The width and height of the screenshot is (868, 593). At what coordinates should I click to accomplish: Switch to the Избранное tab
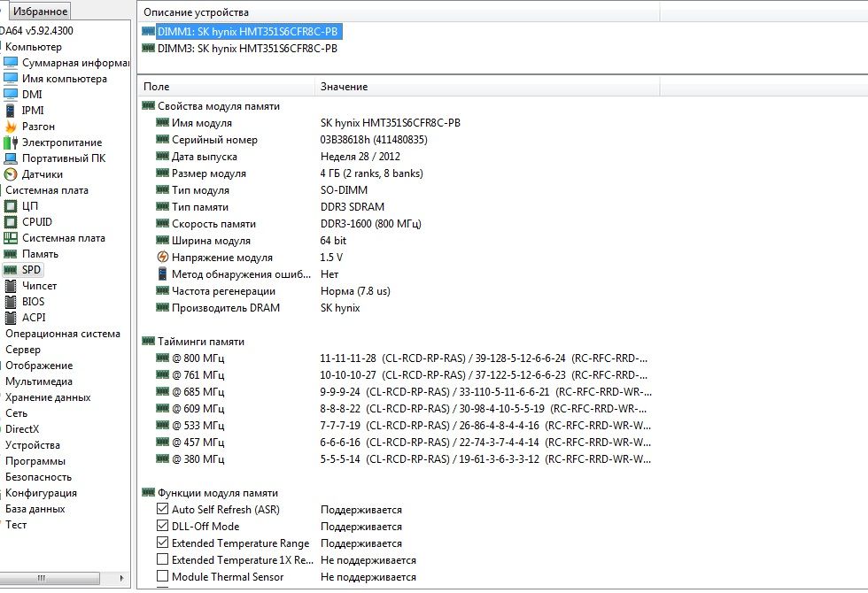(39, 11)
